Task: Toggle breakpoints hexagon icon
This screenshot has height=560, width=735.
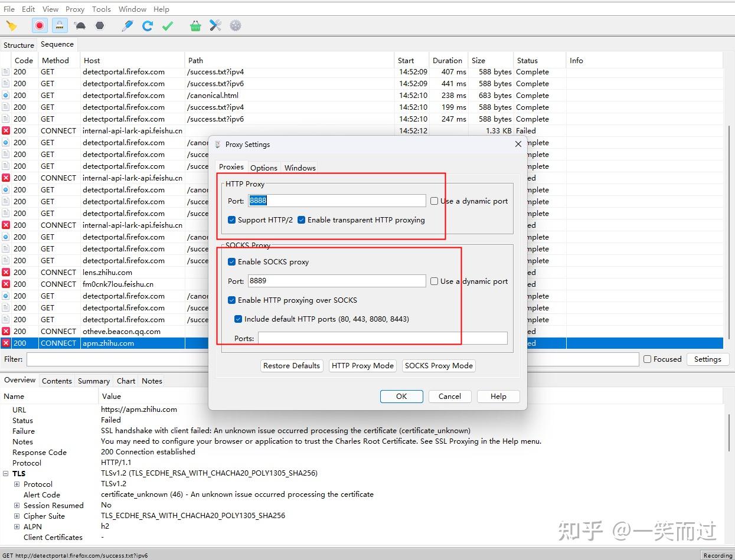Action: click(100, 25)
